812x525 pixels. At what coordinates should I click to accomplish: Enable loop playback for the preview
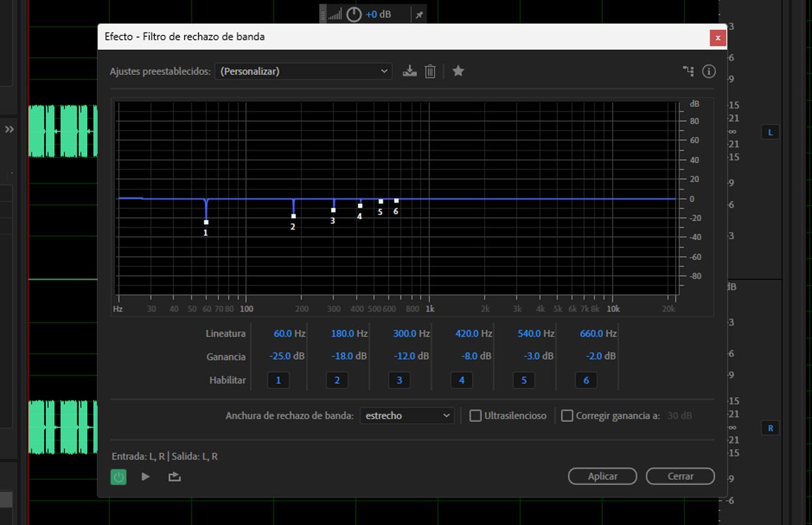(x=174, y=476)
